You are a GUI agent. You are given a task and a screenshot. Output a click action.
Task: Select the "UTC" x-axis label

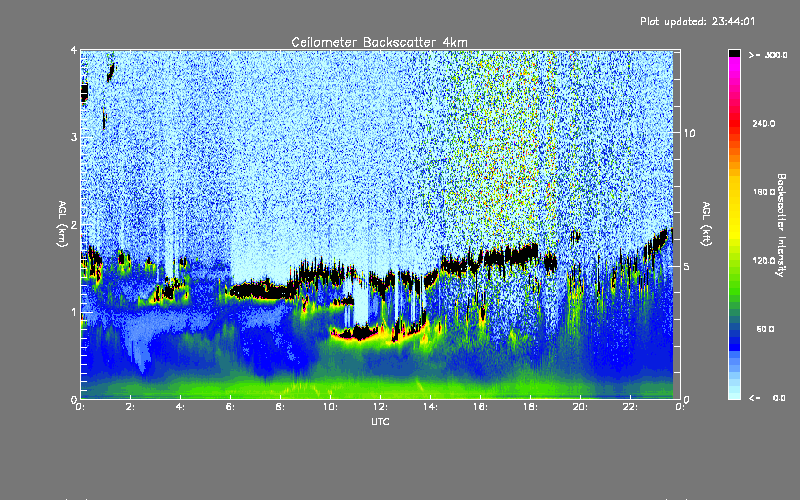pos(380,421)
